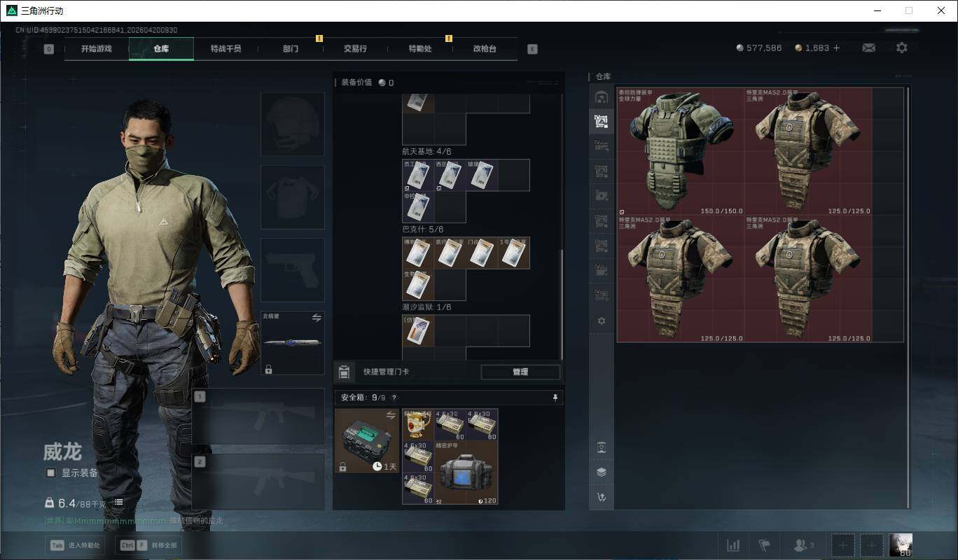Click the 三角洲行动 app icon in title bar
Screen dimensions: 958x560
point(11,10)
